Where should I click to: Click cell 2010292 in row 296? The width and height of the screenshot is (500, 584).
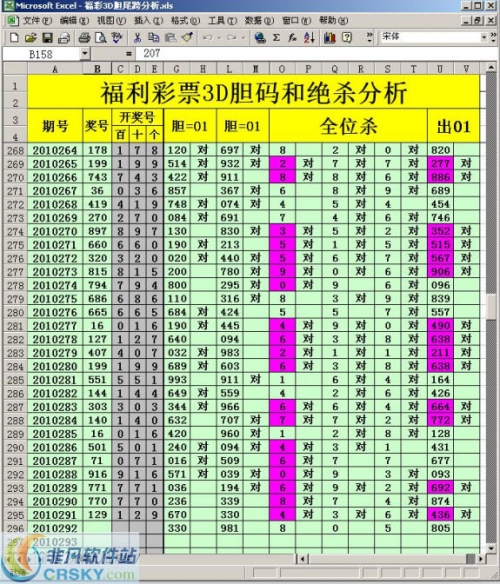tap(55, 529)
